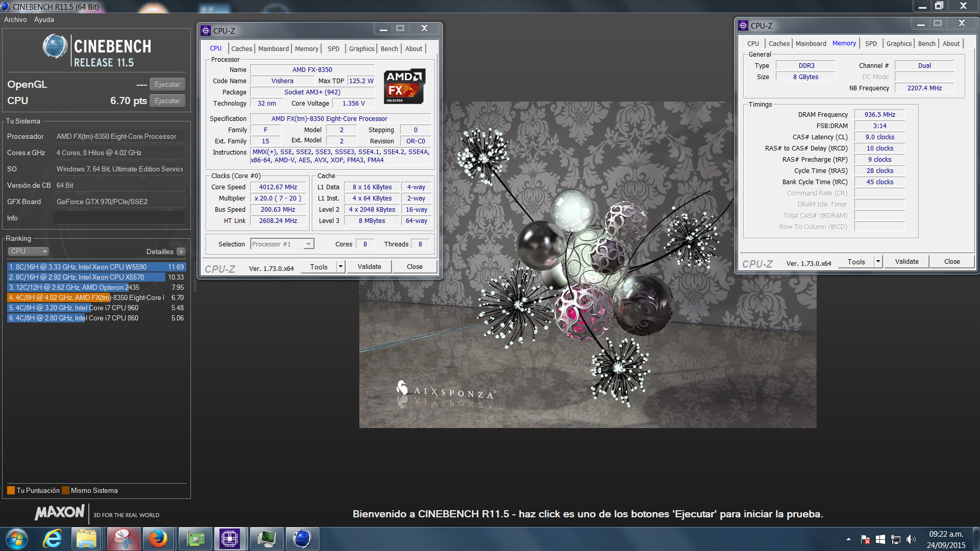Switch to Bench tab in Memory CPU-Z window
980x551 pixels.
point(926,43)
